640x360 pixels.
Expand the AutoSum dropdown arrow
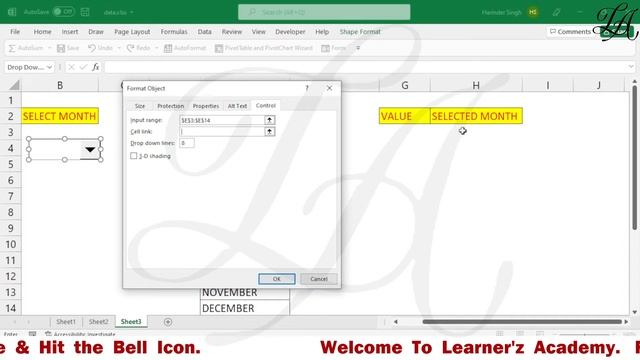(x=49, y=48)
